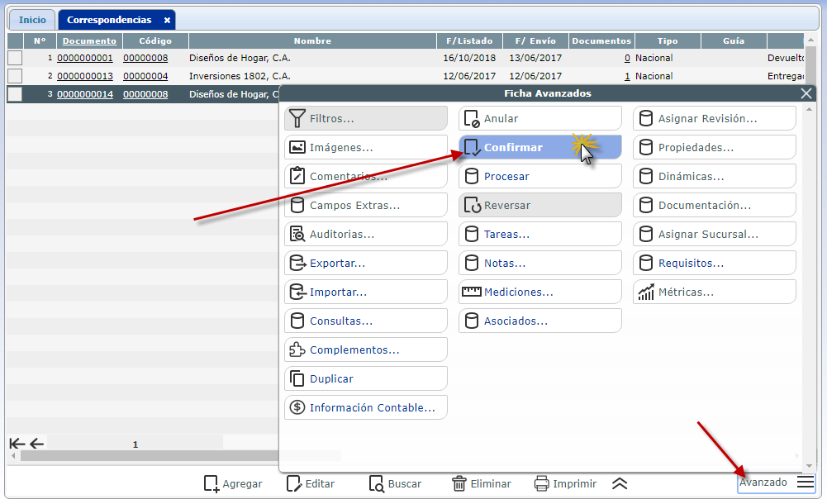Open Imágenes picture icon option
Image resolution: width=827 pixels, height=504 pixels.
pos(297,148)
